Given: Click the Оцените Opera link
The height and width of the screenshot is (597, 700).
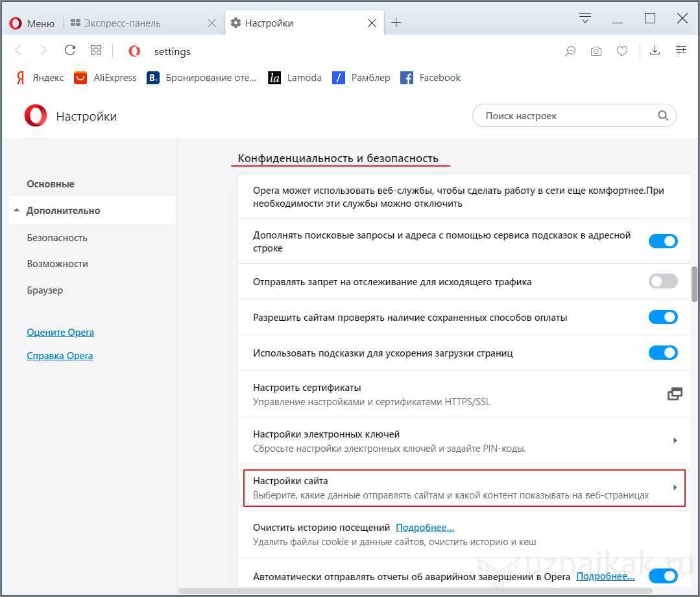Looking at the screenshot, I should [60, 333].
